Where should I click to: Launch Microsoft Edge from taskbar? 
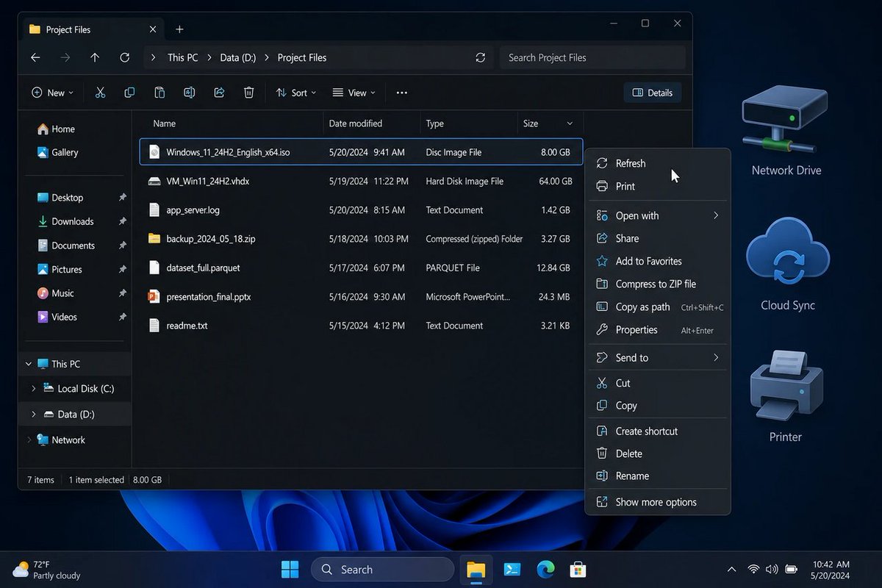545,570
